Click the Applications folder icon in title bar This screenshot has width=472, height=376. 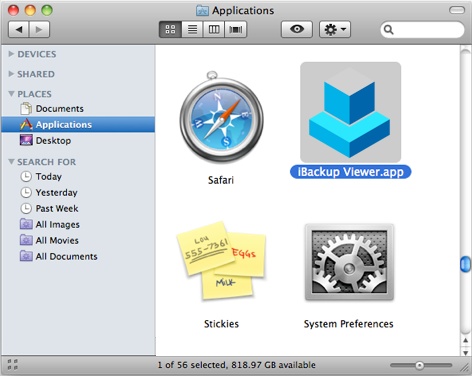[x=202, y=10]
